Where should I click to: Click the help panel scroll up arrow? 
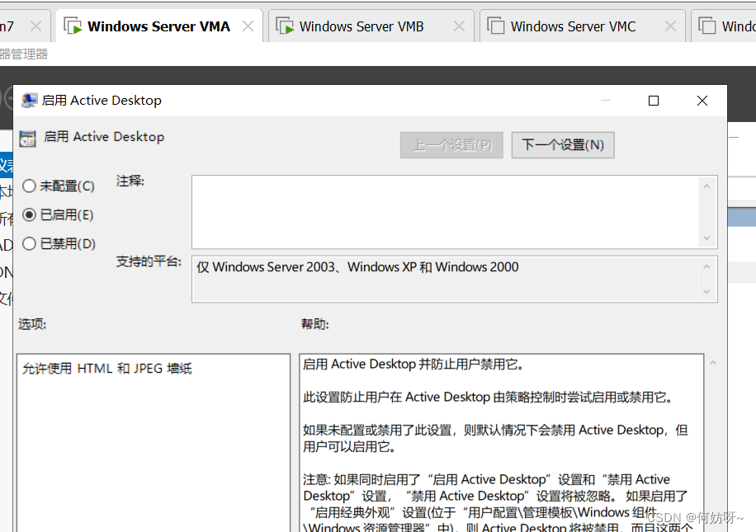click(x=712, y=362)
